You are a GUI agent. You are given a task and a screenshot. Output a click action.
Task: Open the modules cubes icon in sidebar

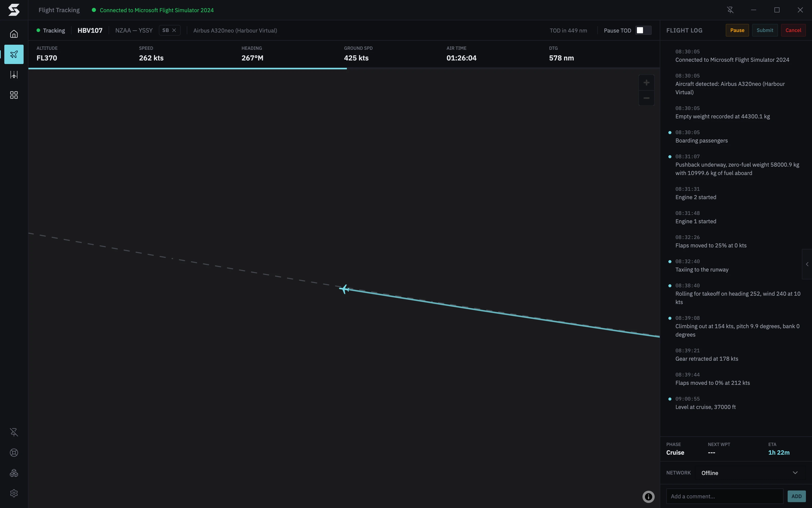point(14,473)
